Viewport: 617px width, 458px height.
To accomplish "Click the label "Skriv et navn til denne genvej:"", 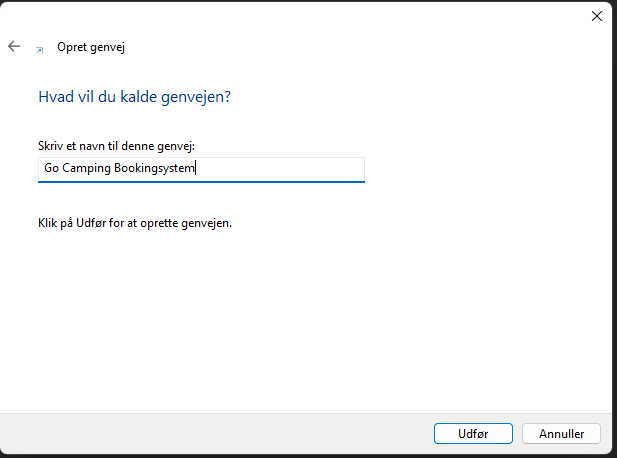I will (115, 146).
